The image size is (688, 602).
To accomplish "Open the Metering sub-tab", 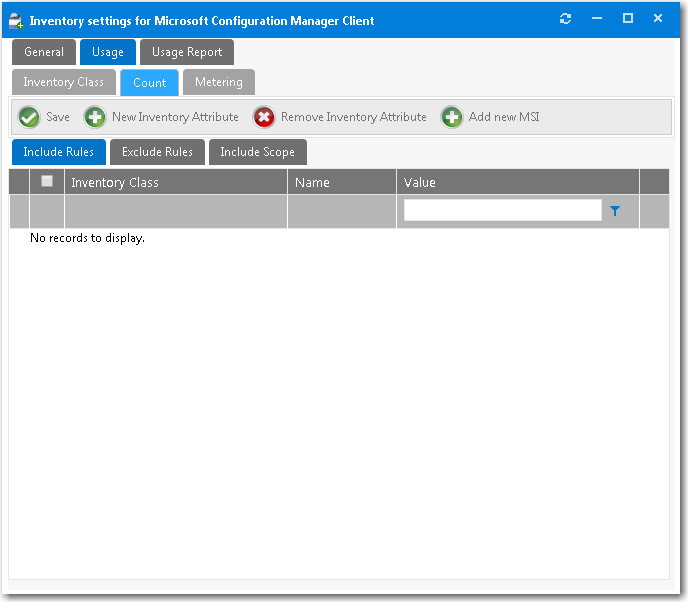I will pyautogui.click(x=219, y=82).
